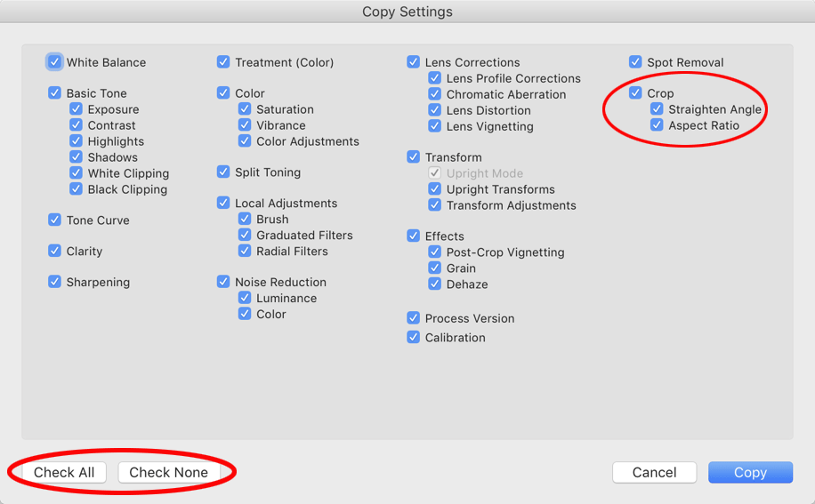Uncheck the Spot Removal checkbox
Screen dimensions: 815x504
click(635, 62)
